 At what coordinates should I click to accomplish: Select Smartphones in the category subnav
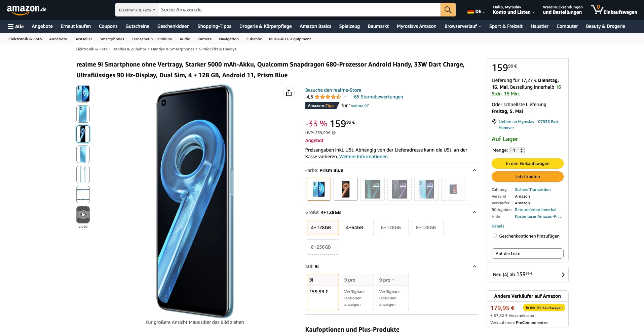click(112, 39)
